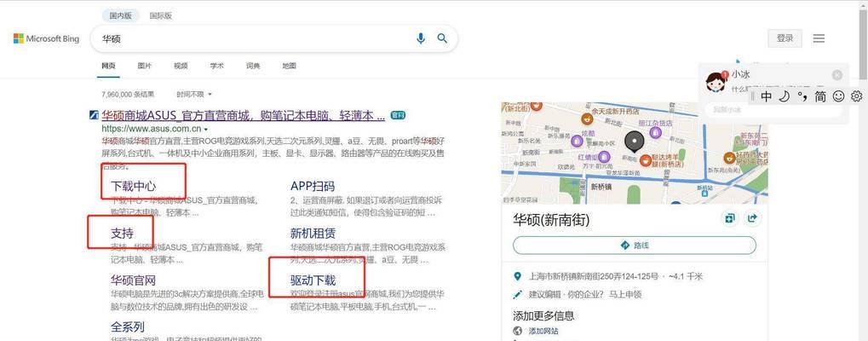Click pencil icon beside 建议编辑
The width and height of the screenshot is (868, 341).
pyautogui.click(x=518, y=294)
